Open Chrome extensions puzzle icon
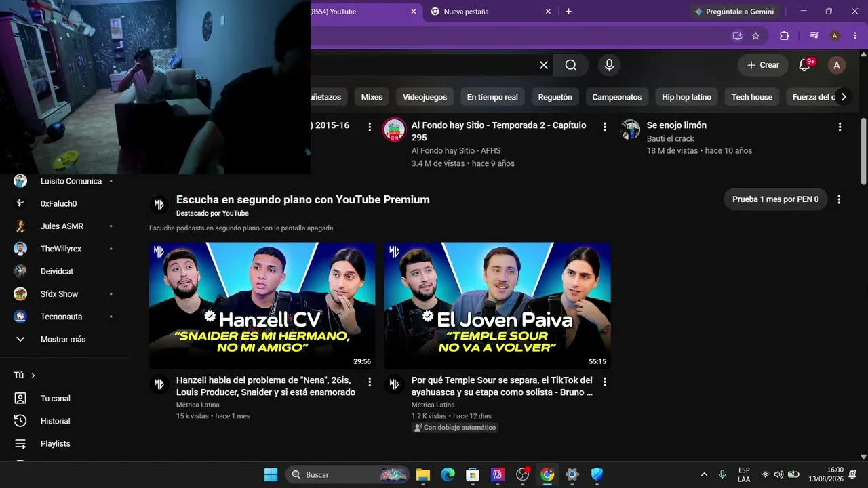 (x=785, y=36)
